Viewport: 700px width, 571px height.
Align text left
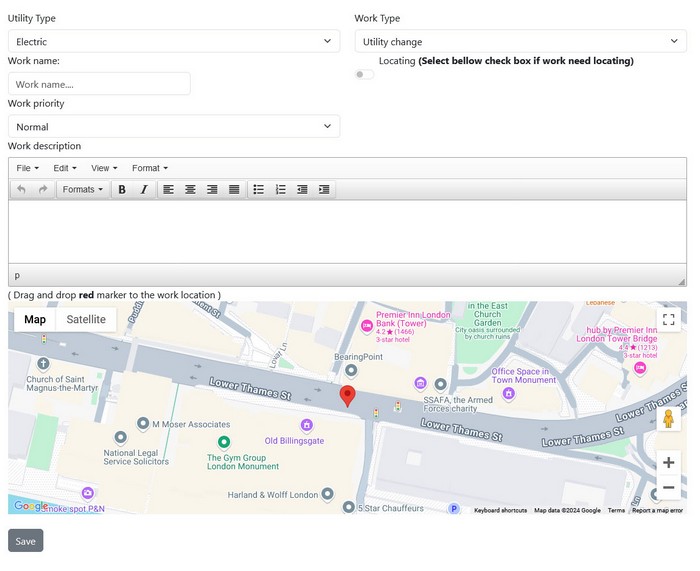coord(168,190)
